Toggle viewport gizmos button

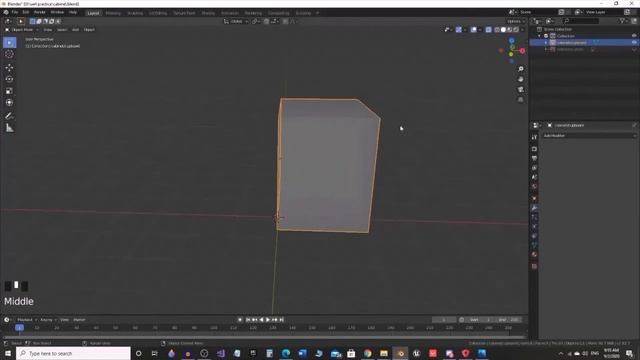(459, 30)
